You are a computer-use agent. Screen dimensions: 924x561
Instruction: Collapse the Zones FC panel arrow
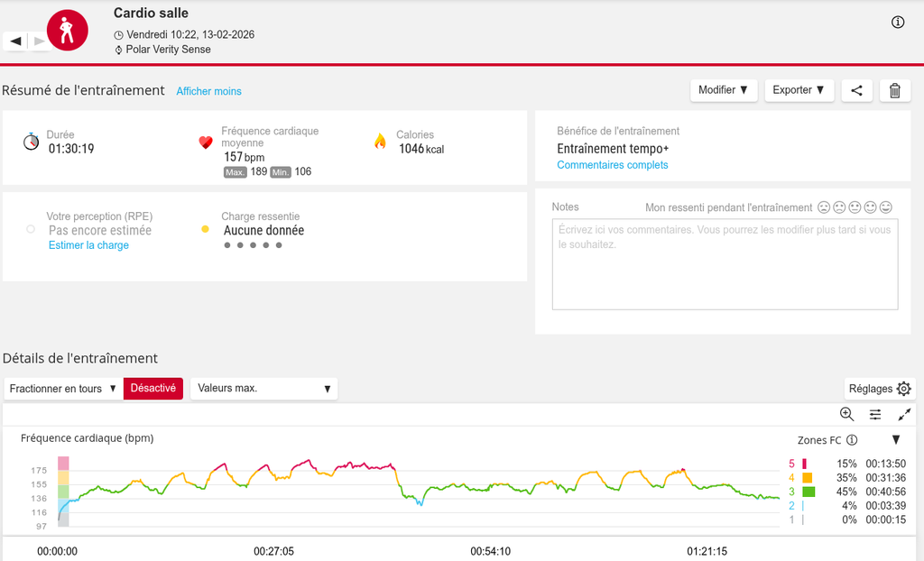[x=896, y=440]
